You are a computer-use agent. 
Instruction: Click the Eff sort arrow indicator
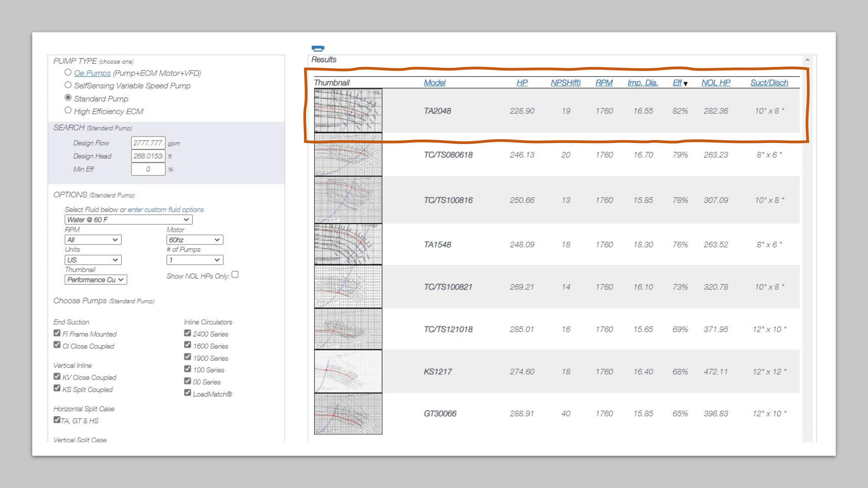[685, 84]
